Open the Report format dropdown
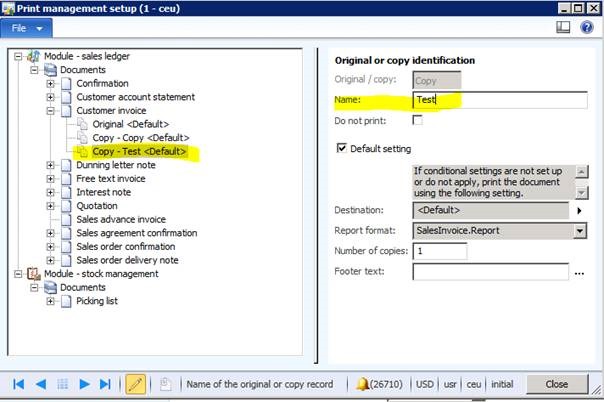This screenshot has height=402, width=604. tap(579, 231)
